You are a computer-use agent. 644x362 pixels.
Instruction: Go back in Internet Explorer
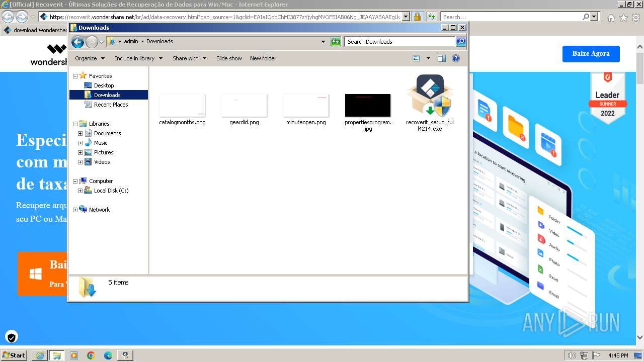pyautogui.click(x=8, y=17)
